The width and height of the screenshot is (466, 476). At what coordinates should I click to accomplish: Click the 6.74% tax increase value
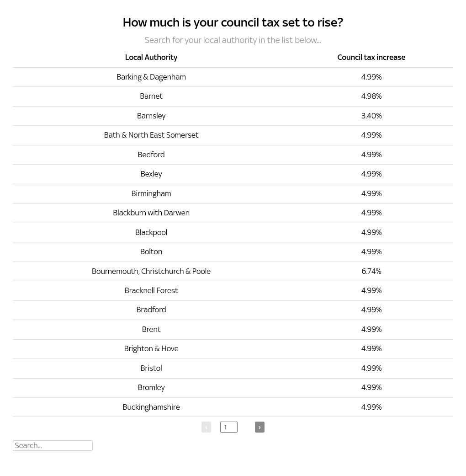(371, 272)
